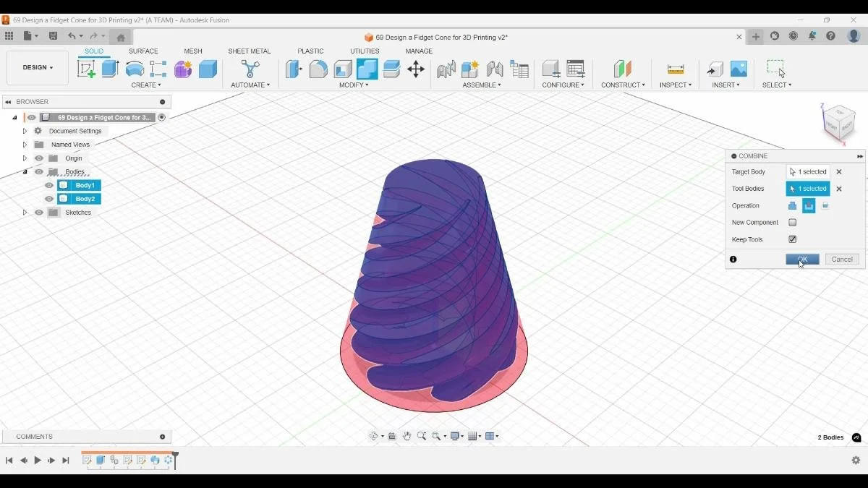The image size is (868, 488).
Task: Switch to the MANAGE tab
Action: (x=419, y=51)
